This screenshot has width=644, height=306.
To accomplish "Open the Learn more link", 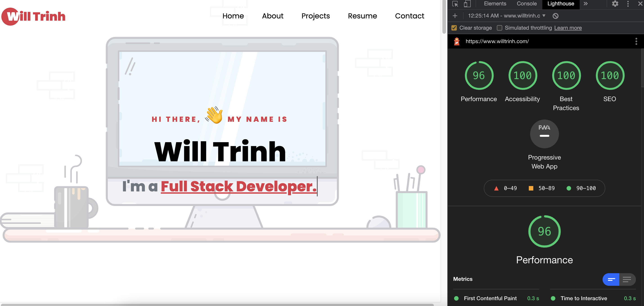I will [568, 28].
